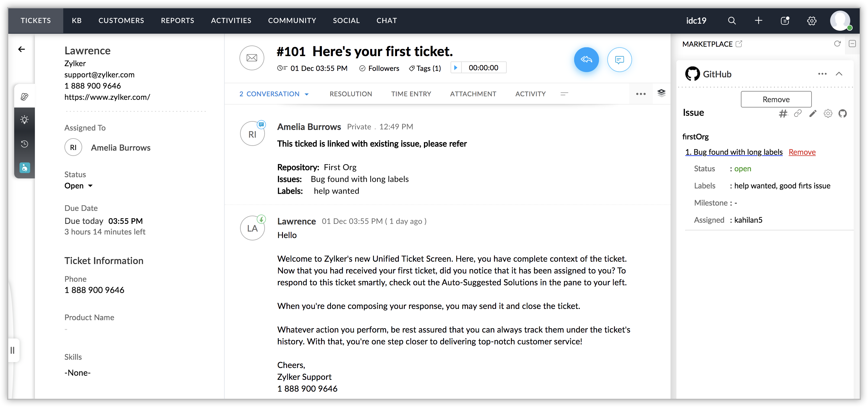
Task: Click the Remove button above Issue
Action: pos(776,99)
